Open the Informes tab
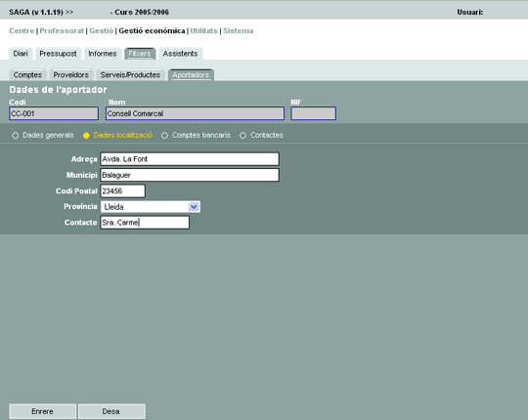The height and width of the screenshot is (420, 528). tap(103, 54)
